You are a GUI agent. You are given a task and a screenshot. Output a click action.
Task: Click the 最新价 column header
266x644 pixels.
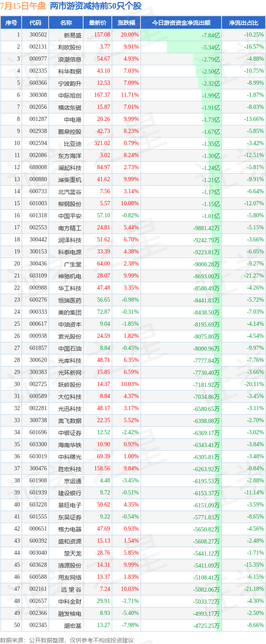(98, 23)
